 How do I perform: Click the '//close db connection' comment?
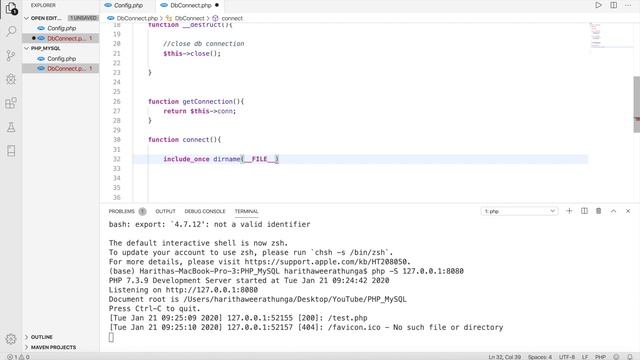click(204, 44)
